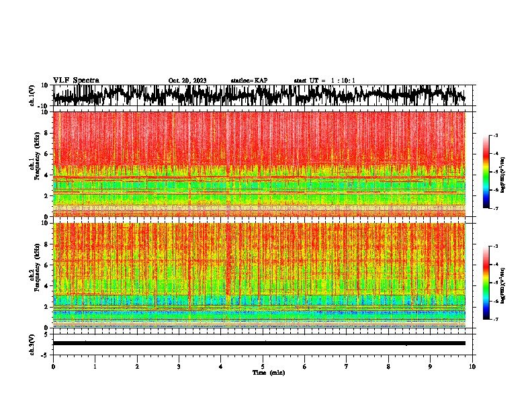The height and width of the screenshot is (411, 532).
Task: Click the 2 minute tick on time axis
Action: (137, 367)
